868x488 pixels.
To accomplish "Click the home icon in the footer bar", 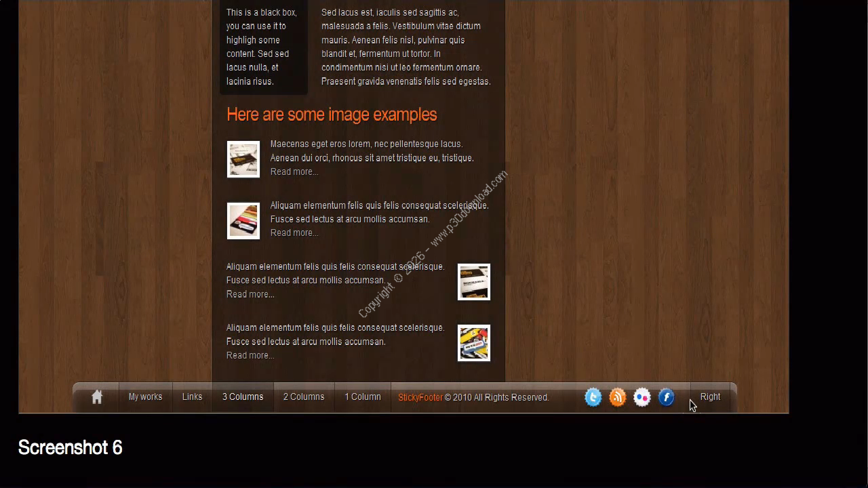I will (97, 397).
